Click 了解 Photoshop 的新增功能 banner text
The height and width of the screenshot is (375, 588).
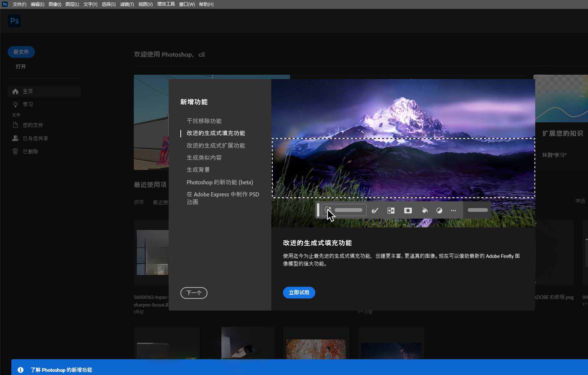click(61, 370)
